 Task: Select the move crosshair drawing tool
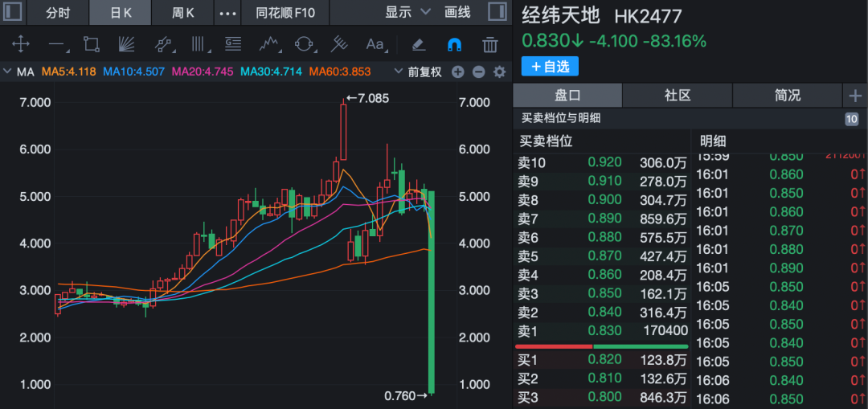20,44
